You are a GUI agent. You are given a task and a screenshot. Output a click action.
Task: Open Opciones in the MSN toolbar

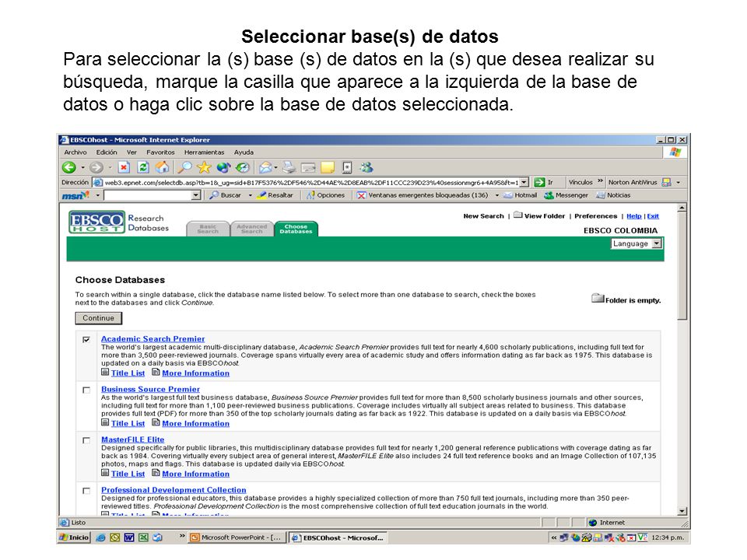tap(325, 195)
